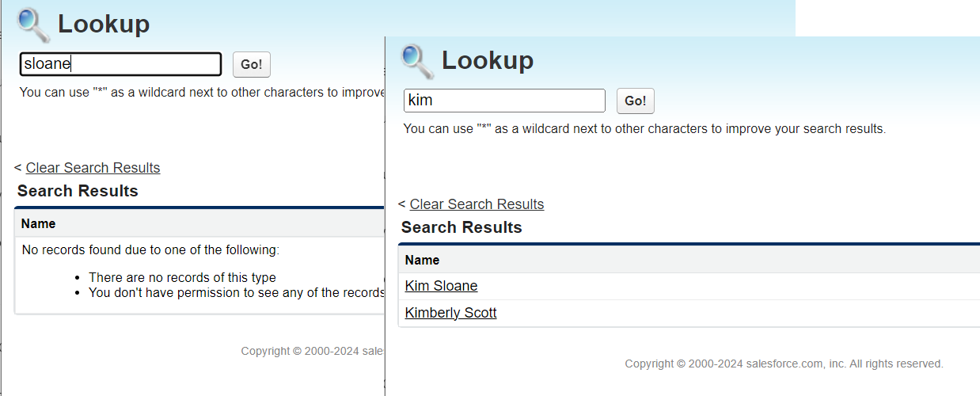Click the wildcard hint below the kim search
The width and height of the screenshot is (980, 396).
point(644,128)
